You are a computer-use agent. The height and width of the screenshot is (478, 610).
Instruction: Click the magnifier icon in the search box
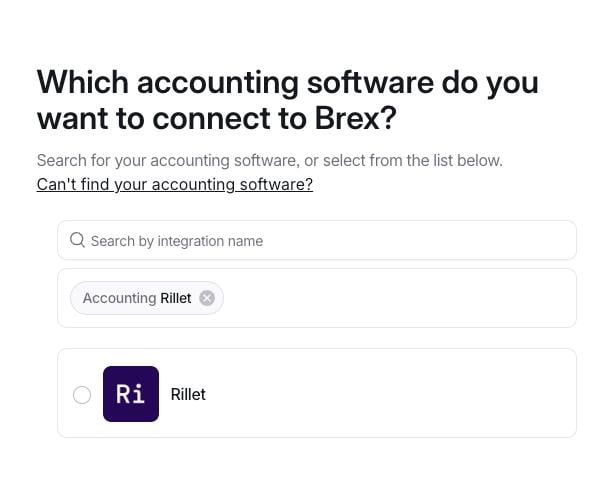[x=77, y=240]
